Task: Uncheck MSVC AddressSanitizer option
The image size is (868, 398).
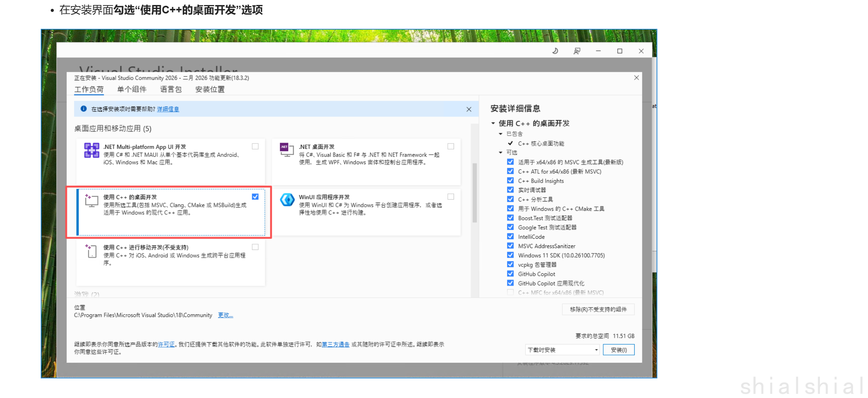Action: [510, 246]
